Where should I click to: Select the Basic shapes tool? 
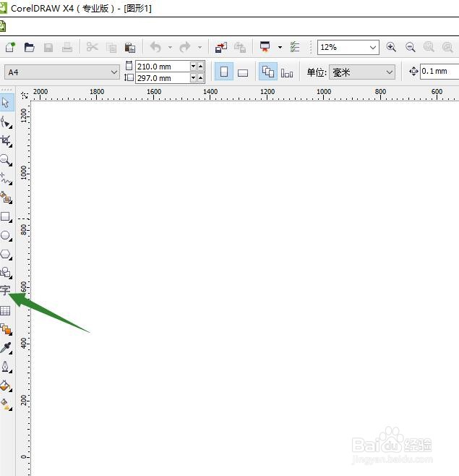pos(6,273)
